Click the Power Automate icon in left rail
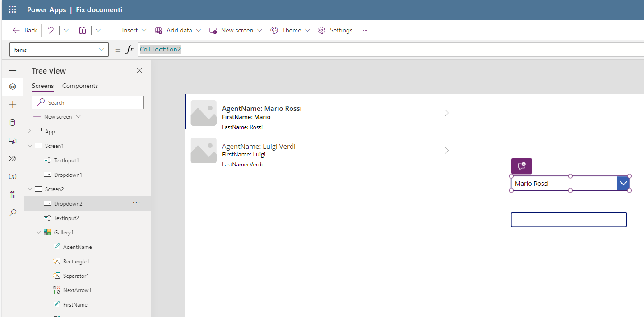Viewport: 644px width, 317px height. point(13,158)
